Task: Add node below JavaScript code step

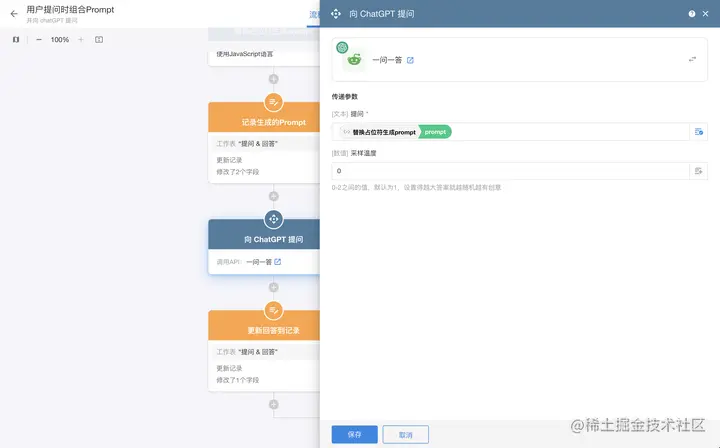Action: (x=274, y=79)
